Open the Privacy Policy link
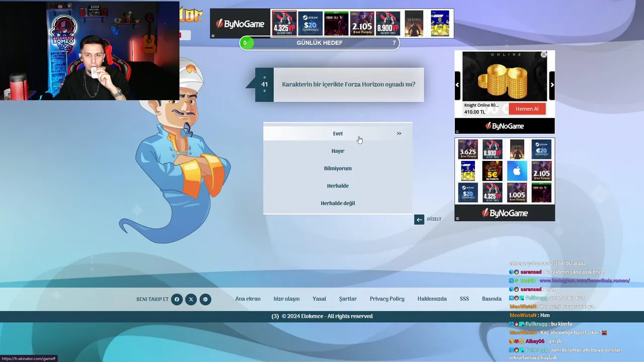644x362 pixels. tap(387, 299)
